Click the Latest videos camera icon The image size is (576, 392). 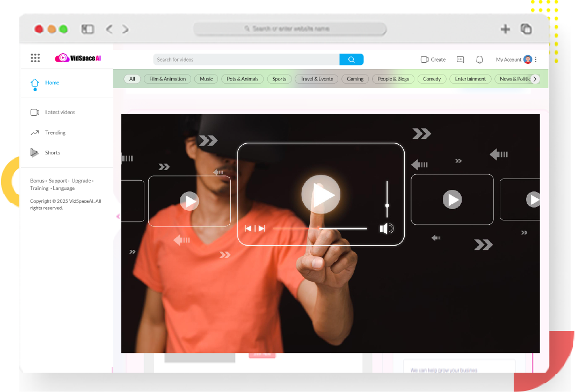click(35, 112)
